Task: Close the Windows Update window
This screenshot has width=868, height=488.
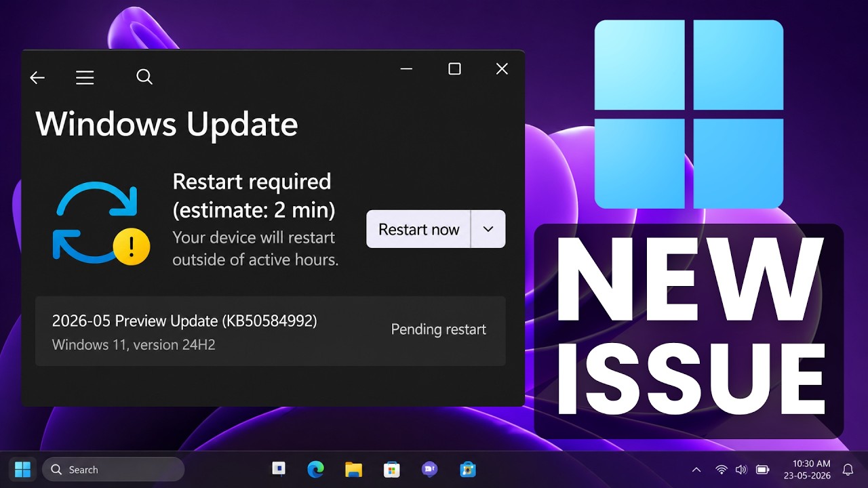Action: (502, 68)
